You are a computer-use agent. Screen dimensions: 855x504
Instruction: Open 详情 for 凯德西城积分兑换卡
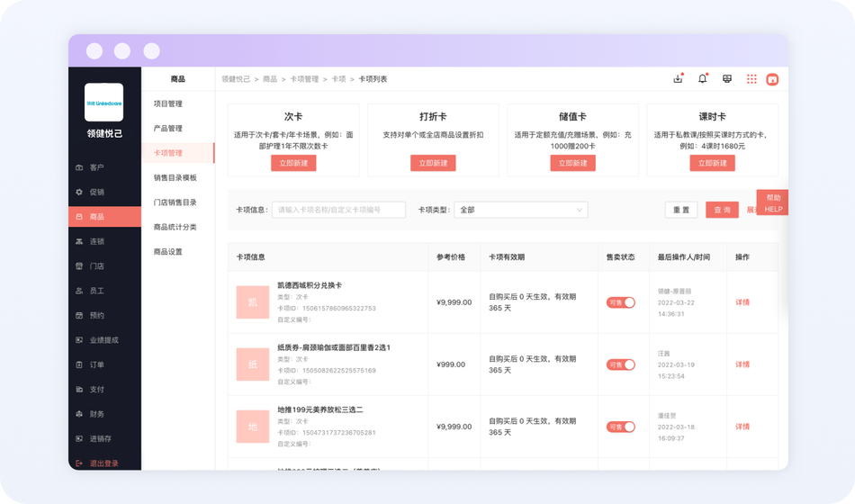pos(742,302)
